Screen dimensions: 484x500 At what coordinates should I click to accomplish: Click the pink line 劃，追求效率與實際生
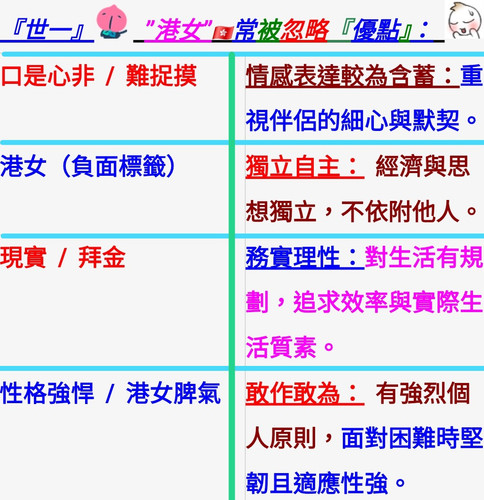(364, 302)
